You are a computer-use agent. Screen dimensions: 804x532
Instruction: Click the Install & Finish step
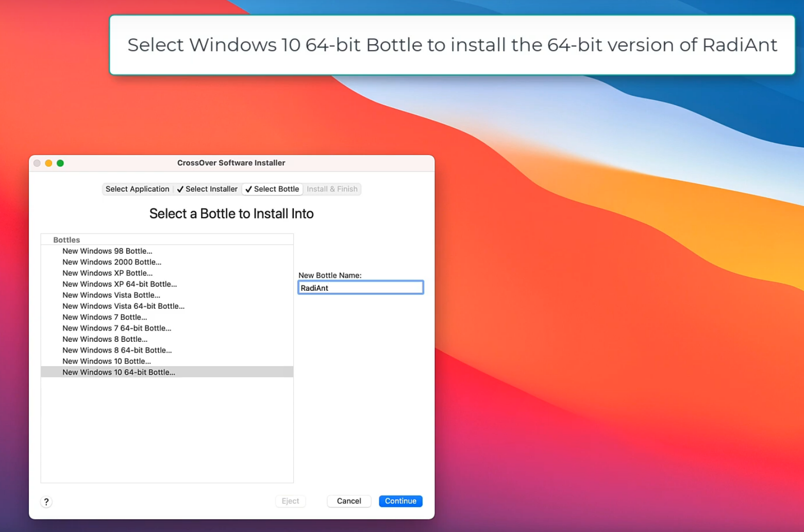pos(332,189)
